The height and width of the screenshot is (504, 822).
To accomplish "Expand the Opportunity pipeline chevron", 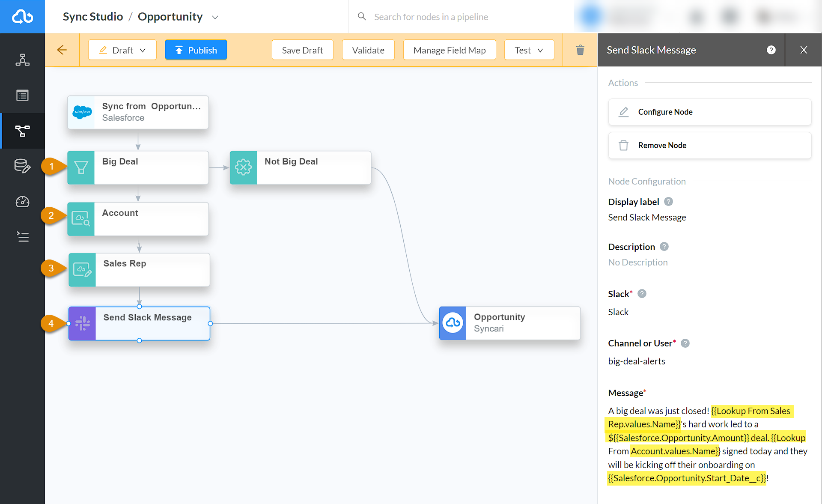I will (215, 17).
